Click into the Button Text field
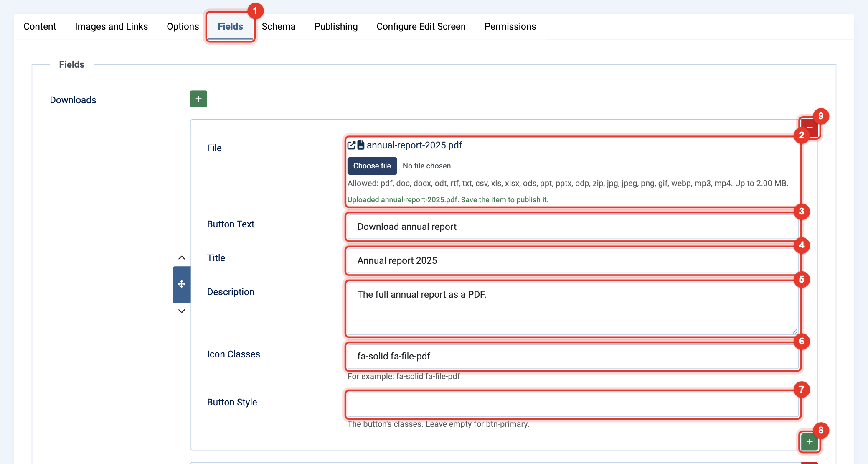The height and width of the screenshot is (464, 868). click(x=573, y=227)
